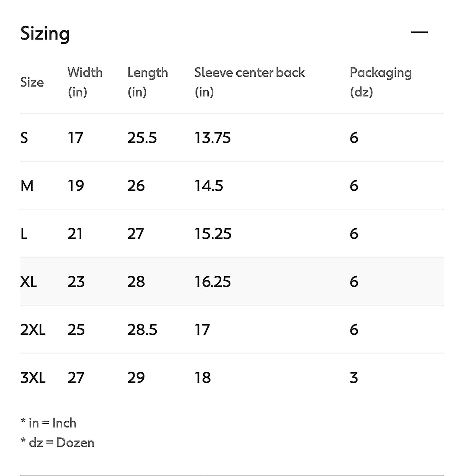
Task: Click the 15.25 sleeve value for L
Action: tap(213, 233)
